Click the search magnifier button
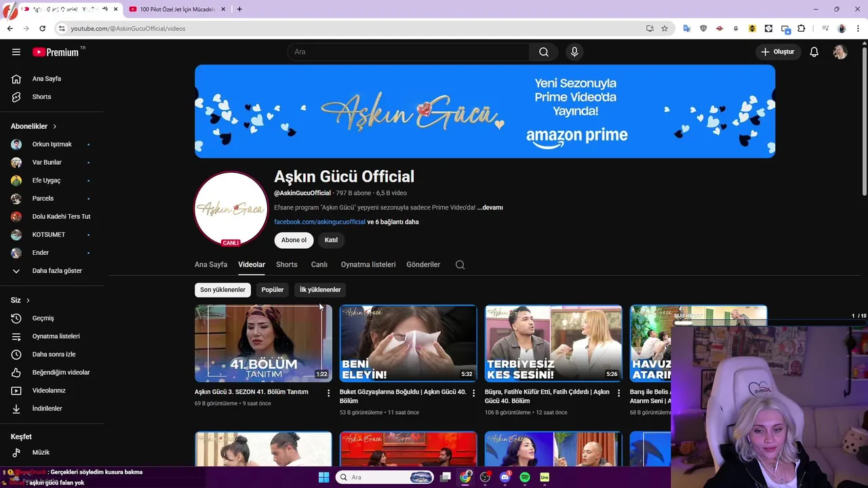Viewport: 868px width, 488px height. coord(544,52)
